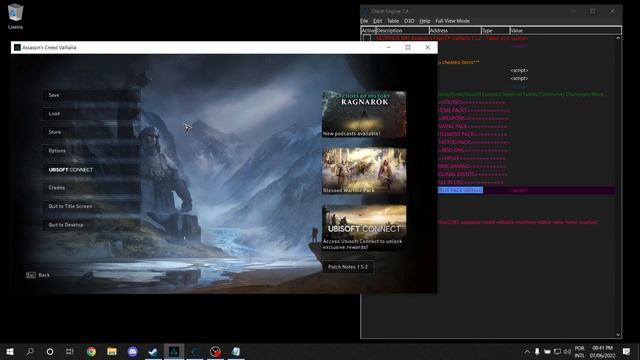
Task: Minimize the Assassin's Creed Valhalla window
Action: tap(389, 47)
